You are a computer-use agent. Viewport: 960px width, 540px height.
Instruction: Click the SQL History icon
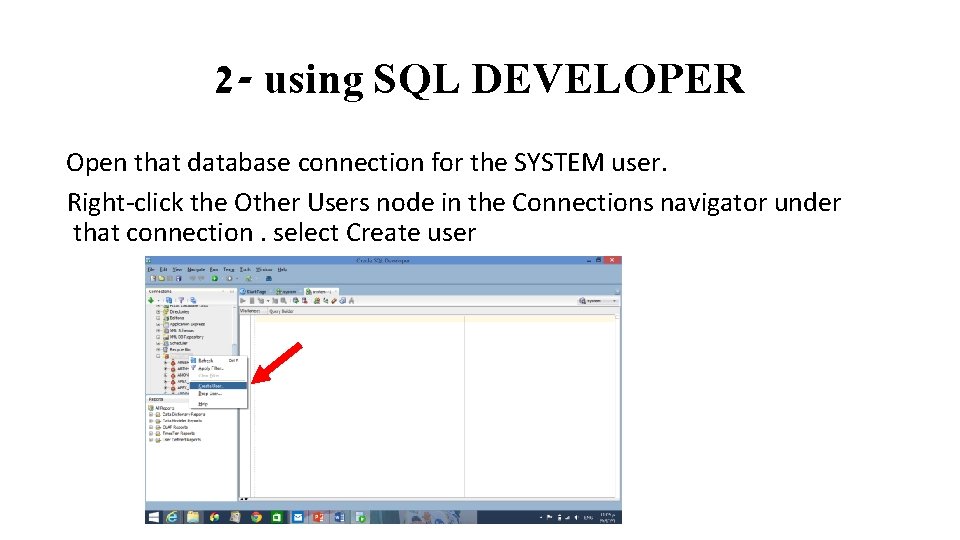343,301
